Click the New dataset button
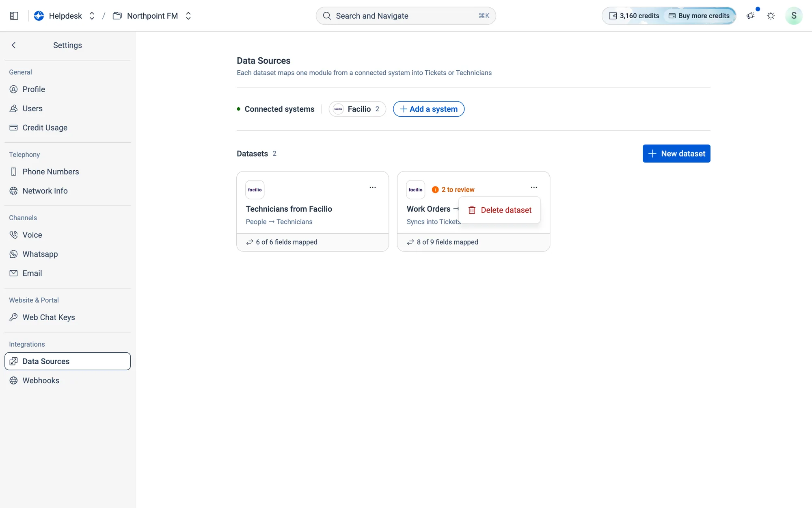 [x=676, y=154]
